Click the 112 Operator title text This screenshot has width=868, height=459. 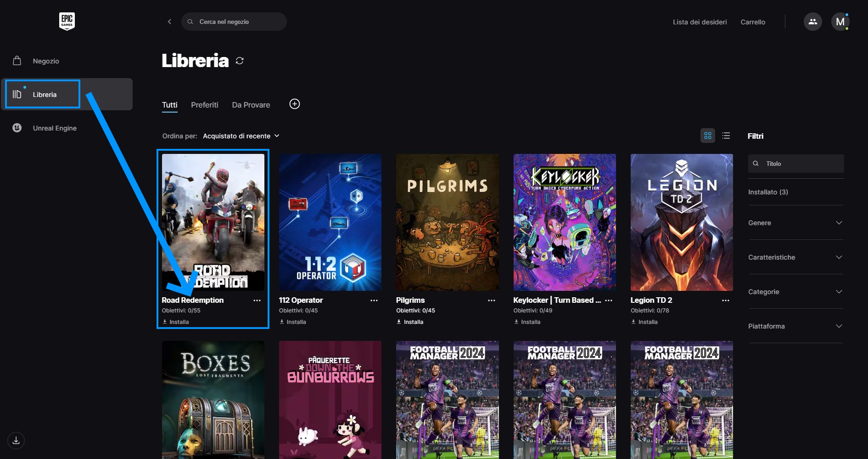[x=301, y=300]
